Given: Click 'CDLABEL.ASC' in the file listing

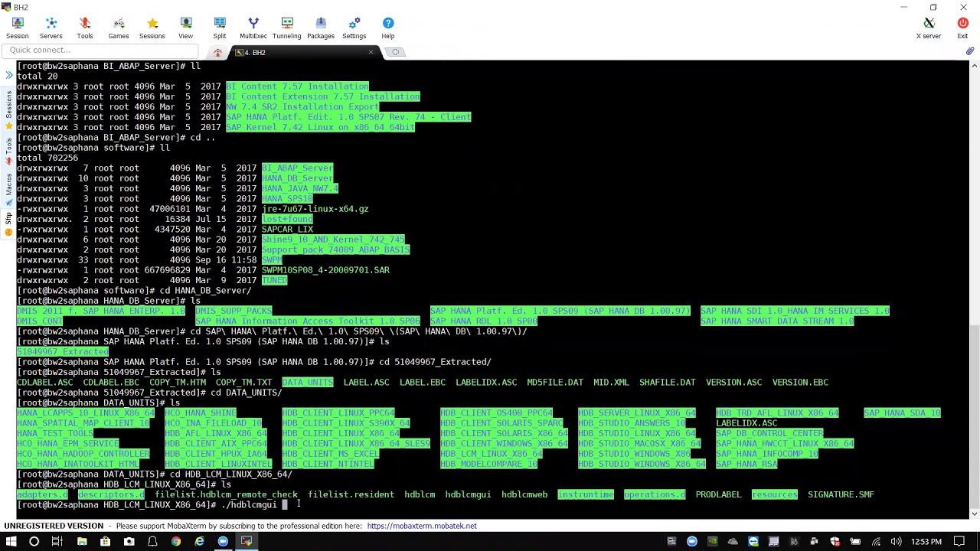Looking at the screenshot, I should [x=44, y=383].
